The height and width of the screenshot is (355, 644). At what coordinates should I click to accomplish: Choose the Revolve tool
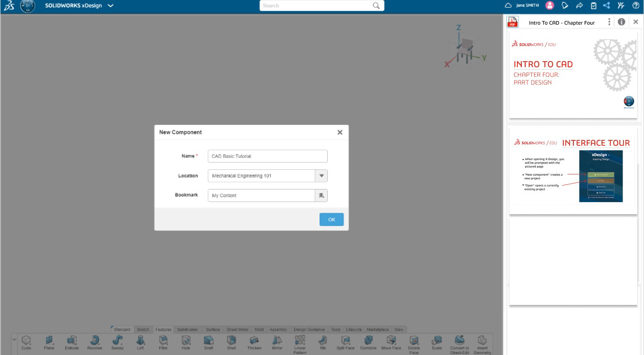pyautogui.click(x=94, y=342)
